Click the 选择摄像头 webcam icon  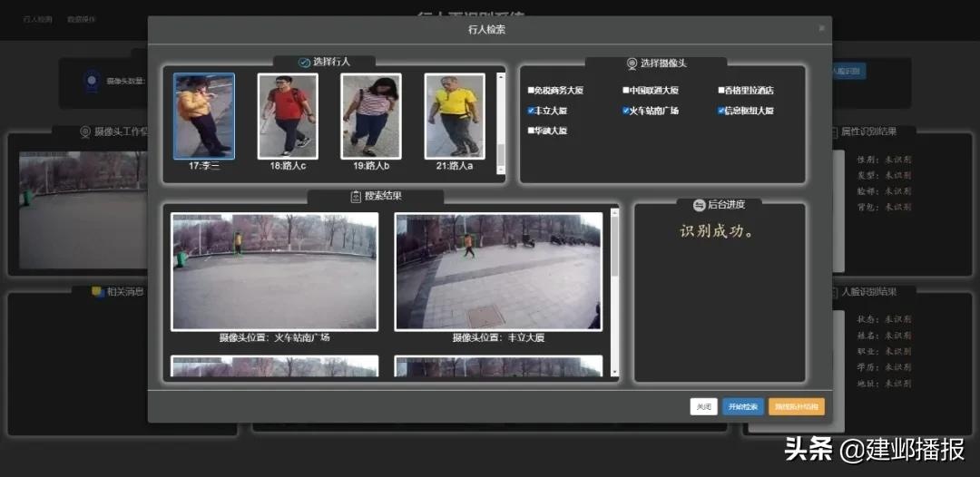(x=632, y=63)
